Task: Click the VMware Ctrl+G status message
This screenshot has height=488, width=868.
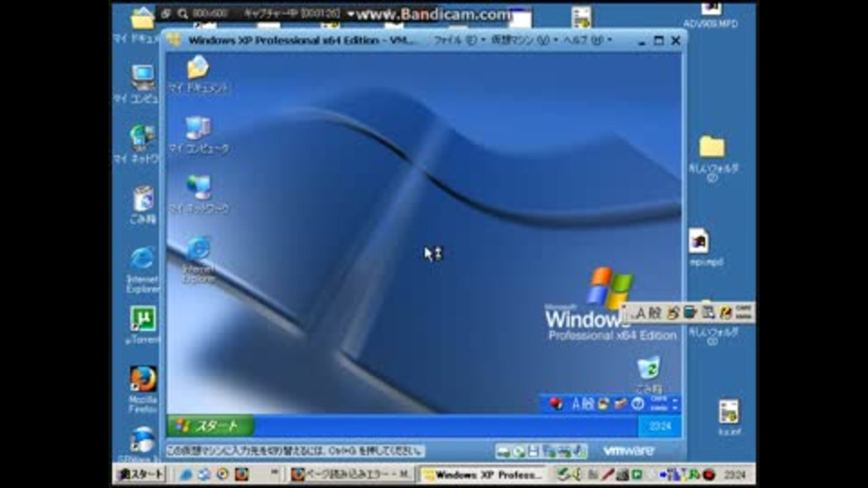Action: point(295,451)
